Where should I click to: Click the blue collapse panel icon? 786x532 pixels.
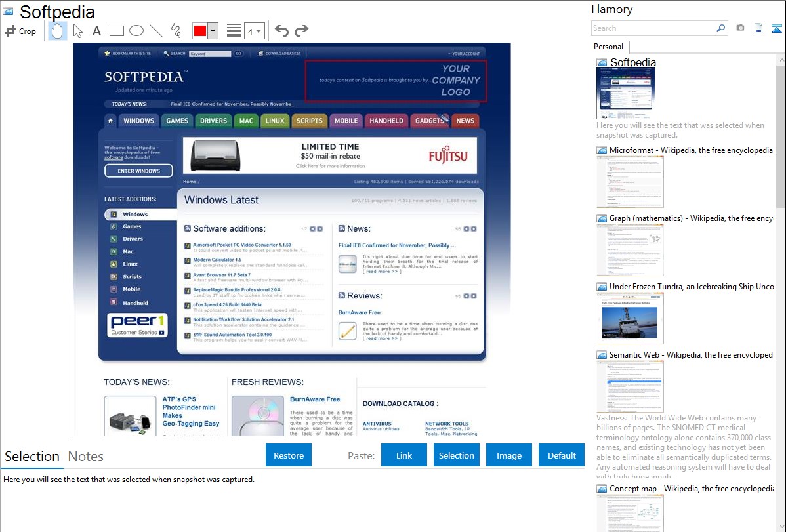click(776, 28)
